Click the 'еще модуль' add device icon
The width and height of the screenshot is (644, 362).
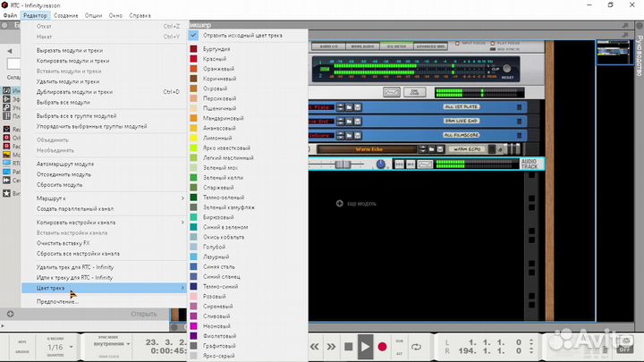click(339, 204)
